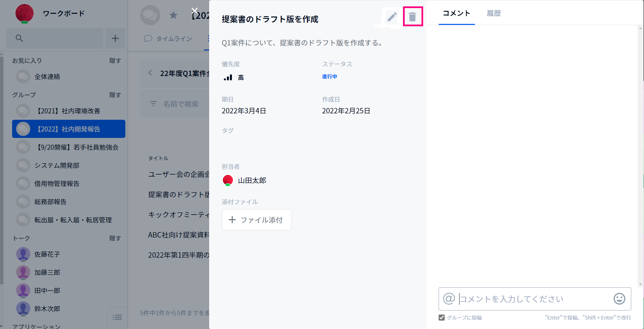Click the magnifier search icon in sidebar
The image size is (644, 329).
pyautogui.click(x=19, y=38)
